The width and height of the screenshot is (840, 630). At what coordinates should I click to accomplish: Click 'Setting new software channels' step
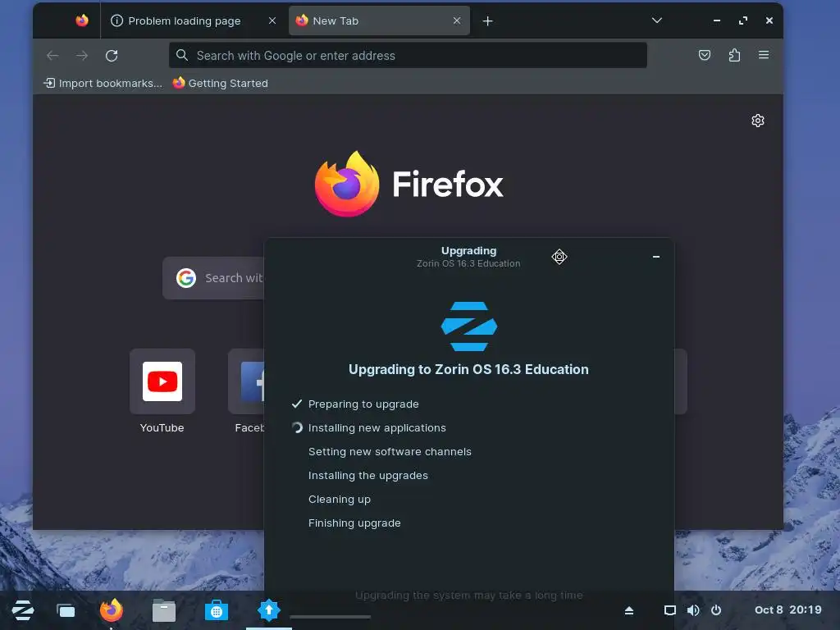click(x=390, y=452)
